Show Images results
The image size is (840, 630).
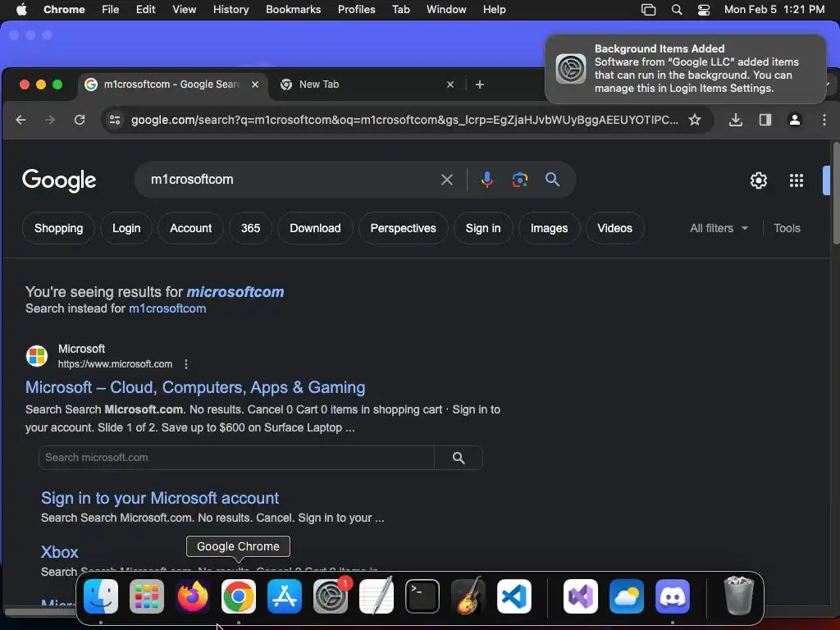pyautogui.click(x=549, y=229)
